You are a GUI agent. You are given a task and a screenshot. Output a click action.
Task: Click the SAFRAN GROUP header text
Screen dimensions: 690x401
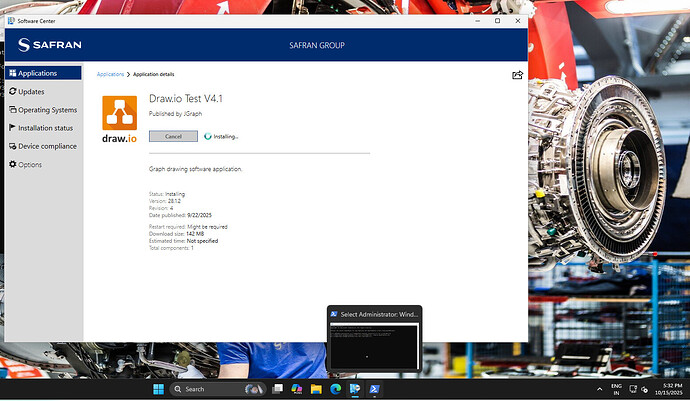[317, 45]
